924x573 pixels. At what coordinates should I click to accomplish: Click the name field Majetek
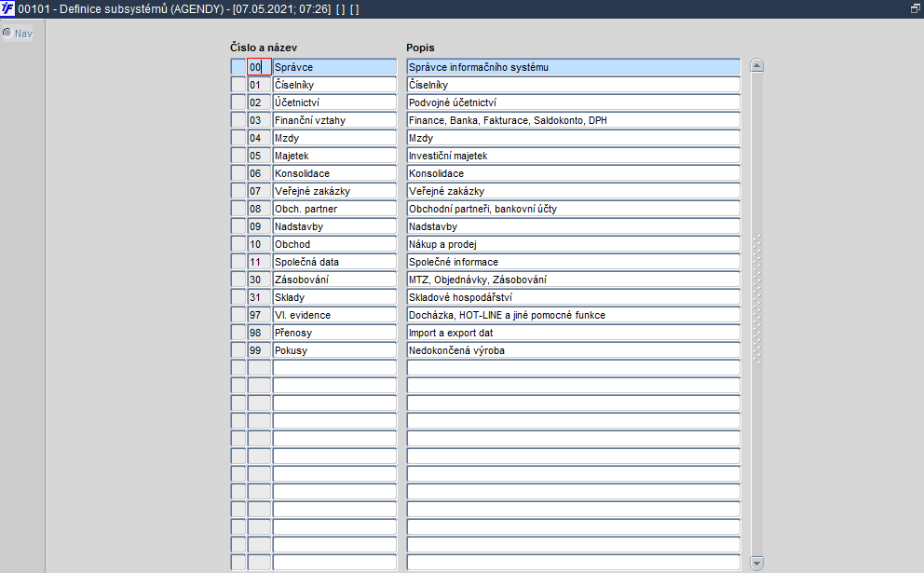point(334,155)
